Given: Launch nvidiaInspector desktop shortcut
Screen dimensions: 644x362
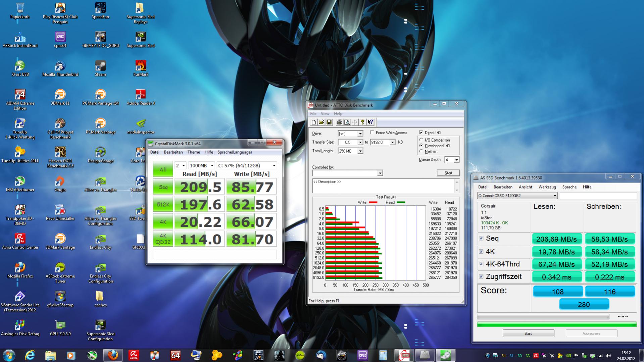Looking at the screenshot, I should click(141, 126).
